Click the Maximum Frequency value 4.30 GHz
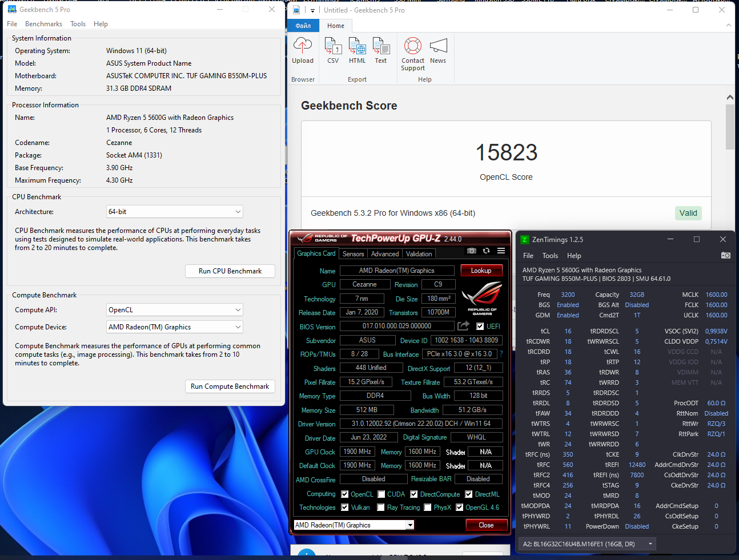This screenshot has width=739, height=560. [119, 180]
